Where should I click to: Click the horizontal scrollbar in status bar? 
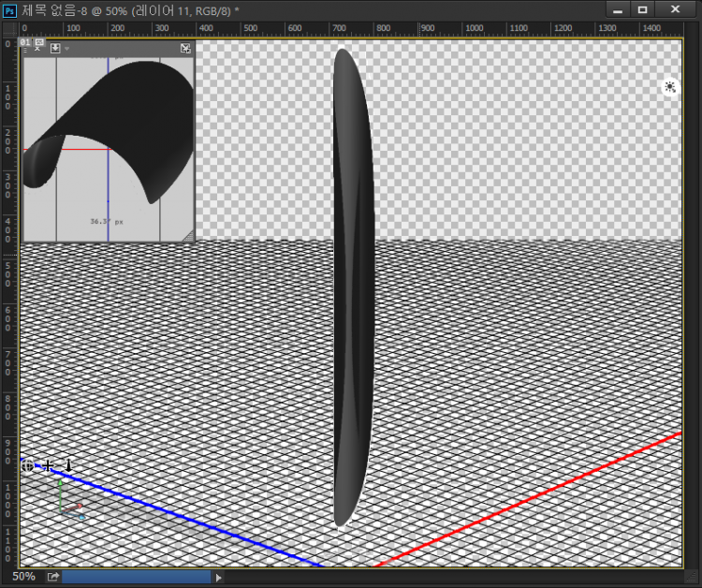click(x=136, y=578)
